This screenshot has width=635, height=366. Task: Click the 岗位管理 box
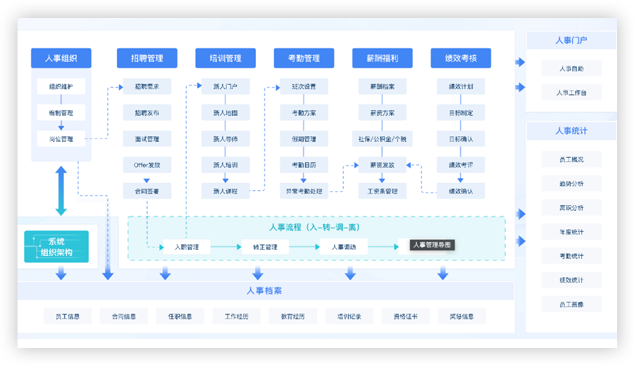pyautogui.click(x=61, y=139)
